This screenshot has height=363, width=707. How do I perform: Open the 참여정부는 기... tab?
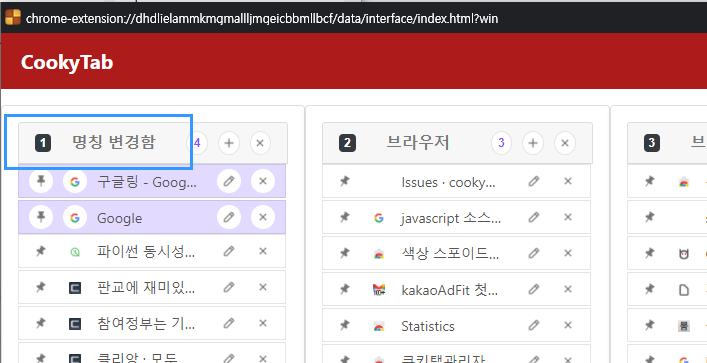click(146, 323)
